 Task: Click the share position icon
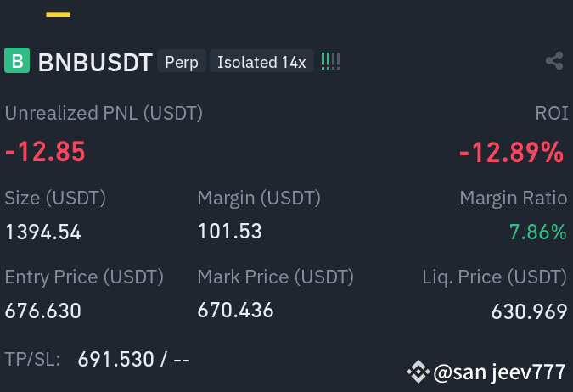coord(554,61)
